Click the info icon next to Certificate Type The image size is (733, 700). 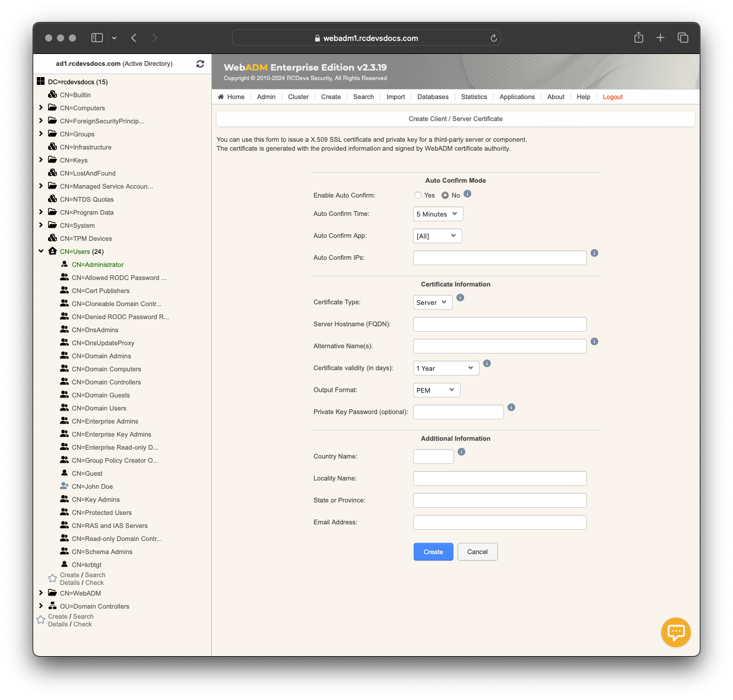460,298
